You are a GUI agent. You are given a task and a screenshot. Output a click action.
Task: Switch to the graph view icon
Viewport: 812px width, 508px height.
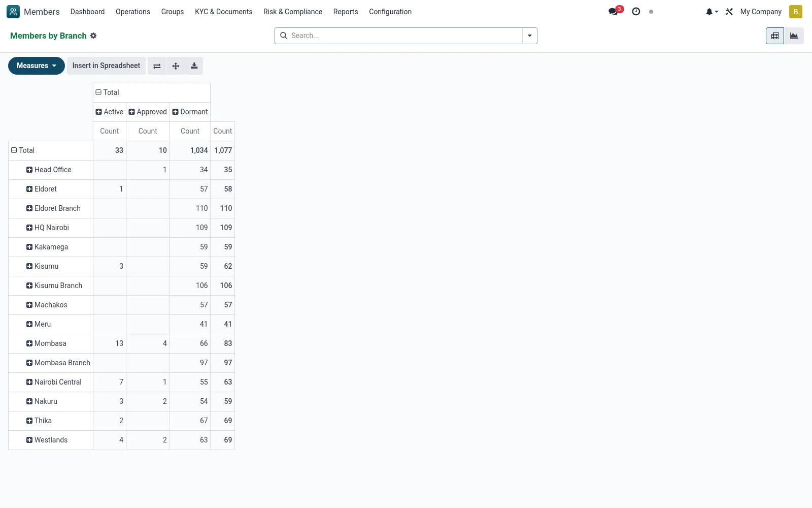pos(794,36)
